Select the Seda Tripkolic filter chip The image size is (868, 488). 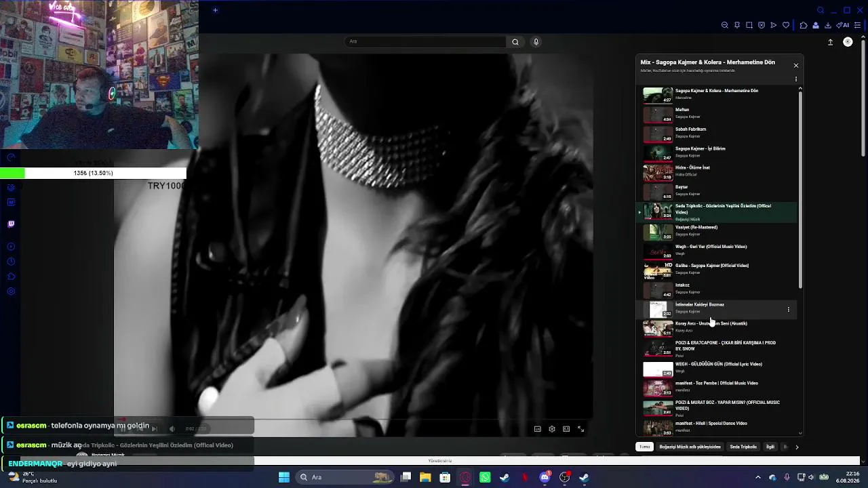pos(743,447)
